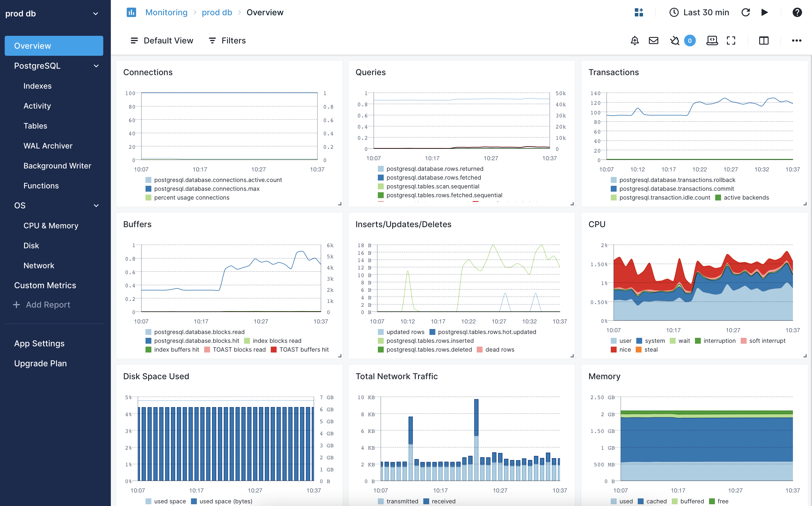The height and width of the screenshot is (506, 812).
Task: Click the play button to start monitoring
Action: pos(764,12)
